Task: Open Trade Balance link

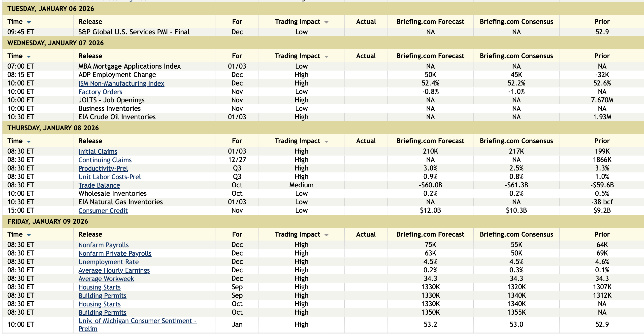Action: 99,186
